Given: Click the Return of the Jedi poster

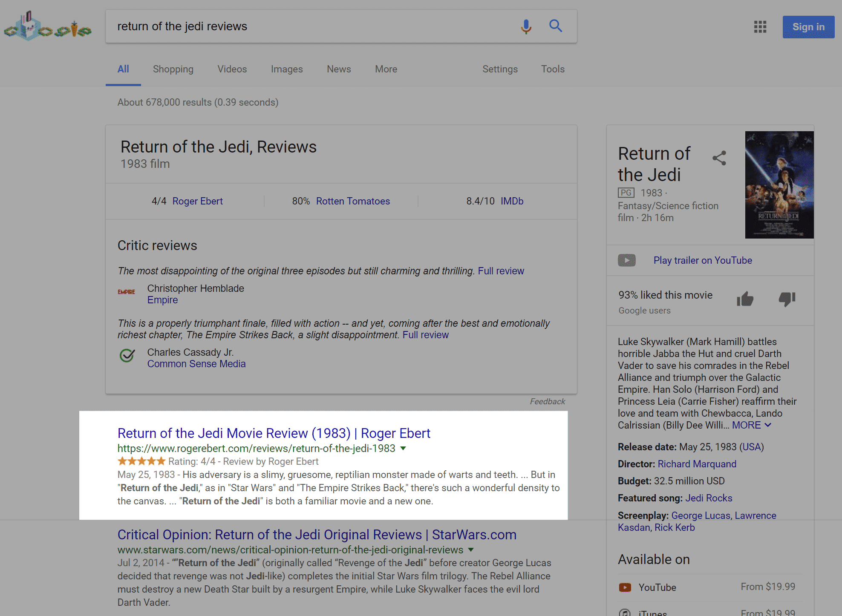Looking at the screenshot, I should point(779,185).
